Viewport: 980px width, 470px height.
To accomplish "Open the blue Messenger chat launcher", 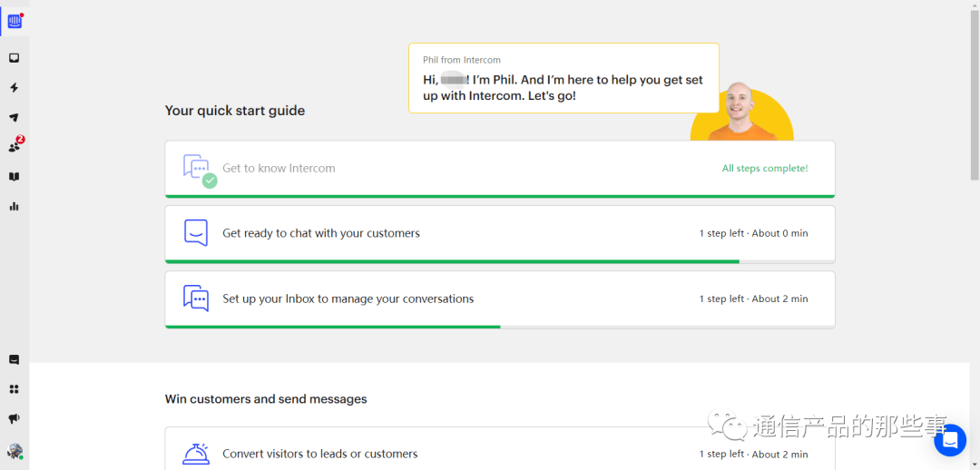I will click(950, 440).
